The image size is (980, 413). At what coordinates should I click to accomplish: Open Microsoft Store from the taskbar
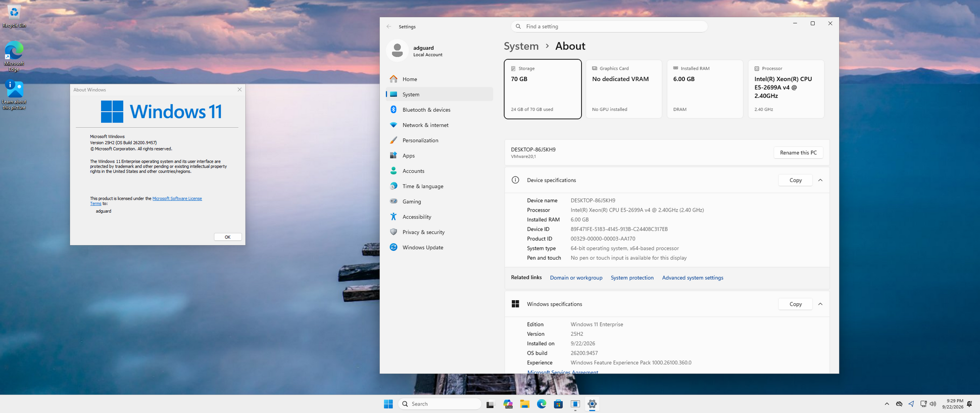[558, 404]
